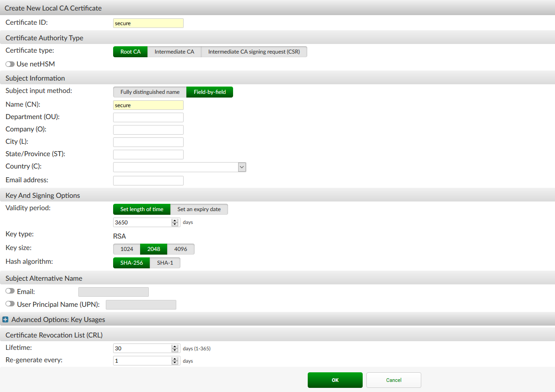555x392 pixels.
Task: Select Set length of time validity option
Action: [141, 209]
